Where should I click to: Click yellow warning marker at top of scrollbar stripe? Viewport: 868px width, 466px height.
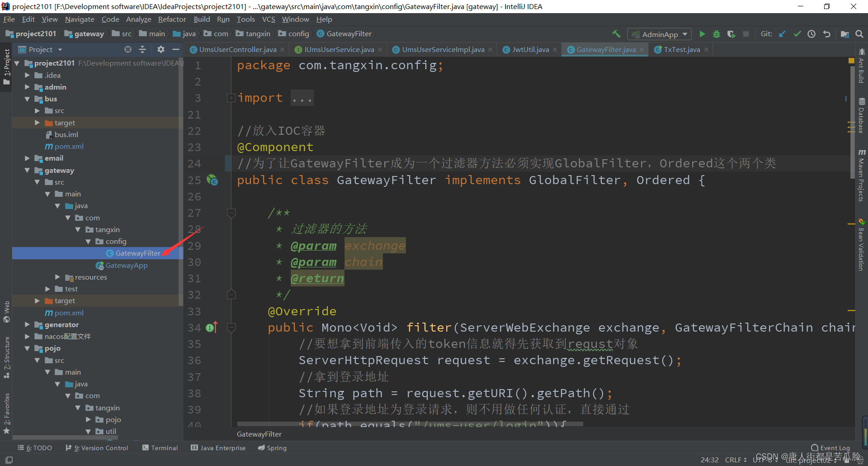851,61
